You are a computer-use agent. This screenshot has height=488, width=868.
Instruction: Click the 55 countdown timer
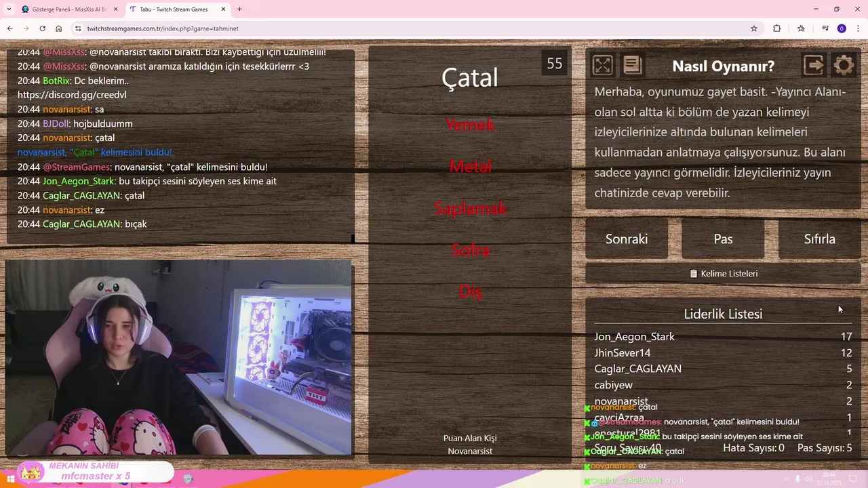point(555,64)
